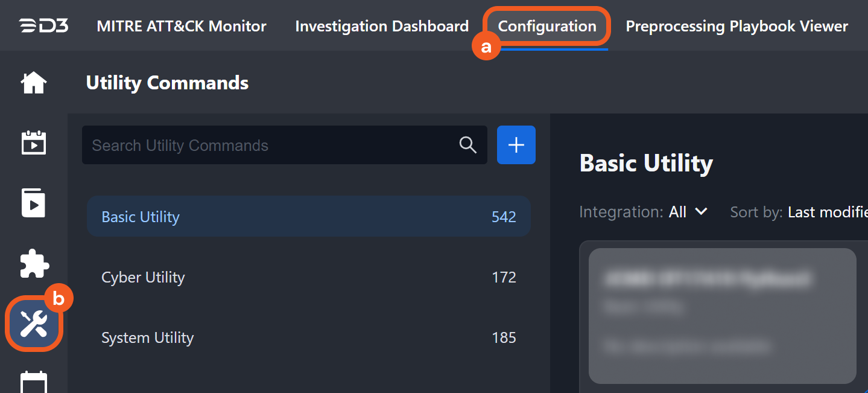Open the puzzle piece integrations icon
868x393 pixels.
(x=34, y=264)
